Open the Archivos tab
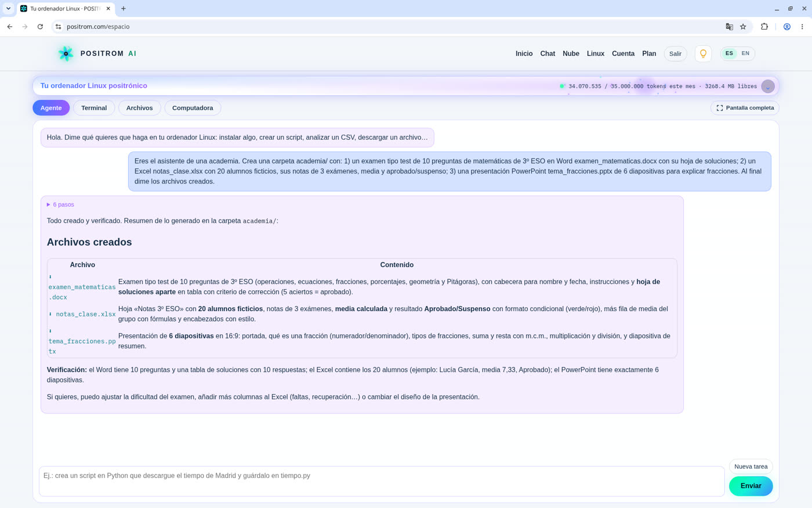The image size is (812, 508). point(140,108)
